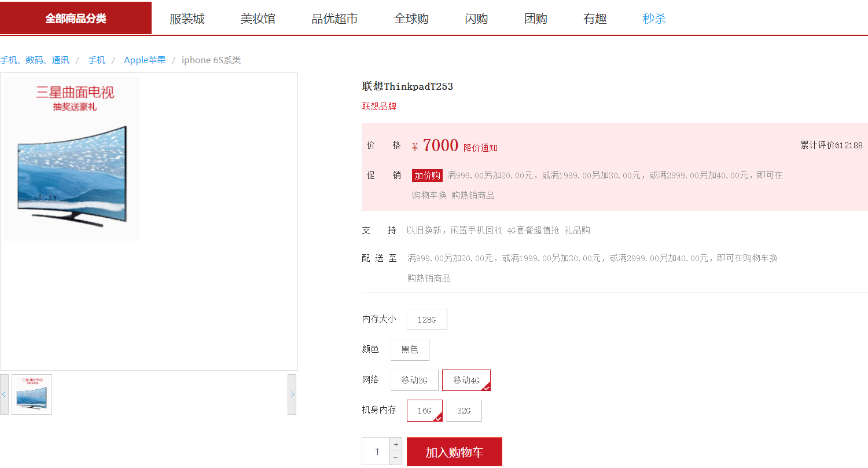Open the 有趣 tab
Image resolution: width=868 pixels, height=468 pixels.
[595, 19]
